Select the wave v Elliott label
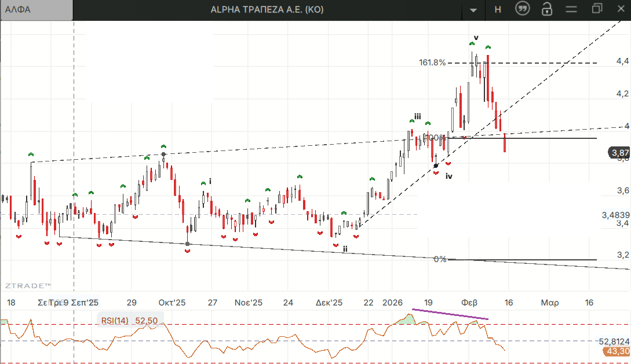The image size is (631, 364). (476, 38)
